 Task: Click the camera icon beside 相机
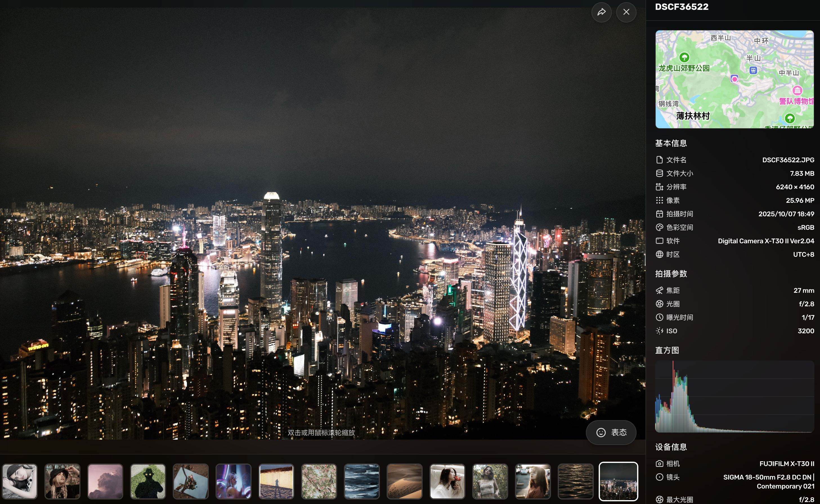(659, 464)
